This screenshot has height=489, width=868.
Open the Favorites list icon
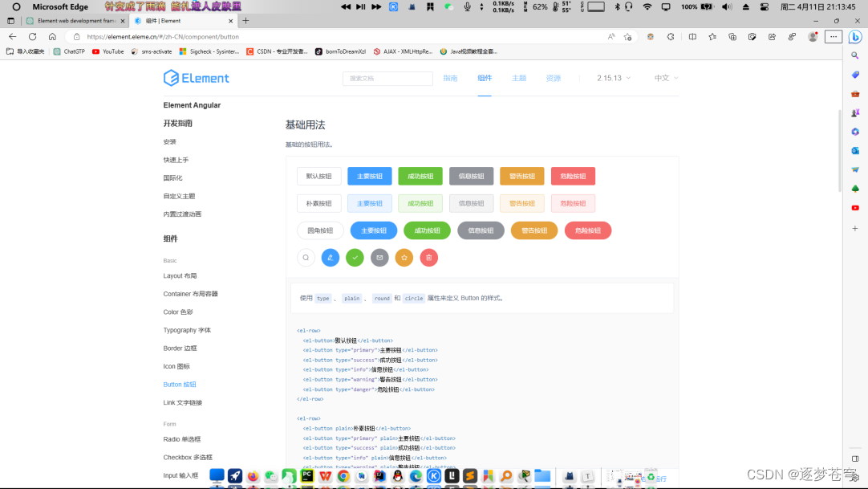click(712, 37)
